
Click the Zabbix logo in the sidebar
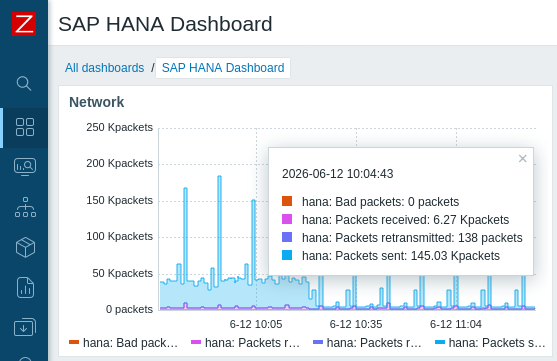pos(24,24)
